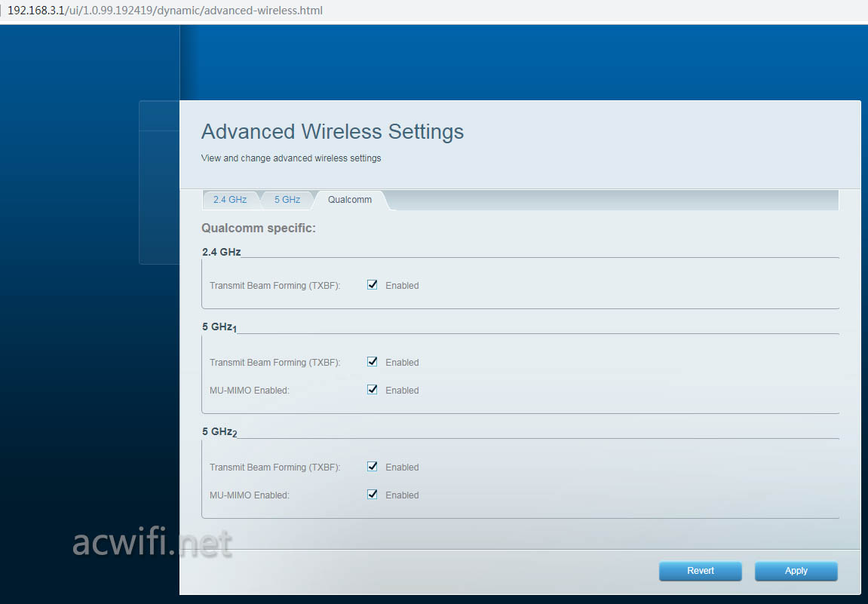The width and height of the screenshot is (868, 604).
Task: Open the 5 GHz tab
Action: click(x=287, y=200)
